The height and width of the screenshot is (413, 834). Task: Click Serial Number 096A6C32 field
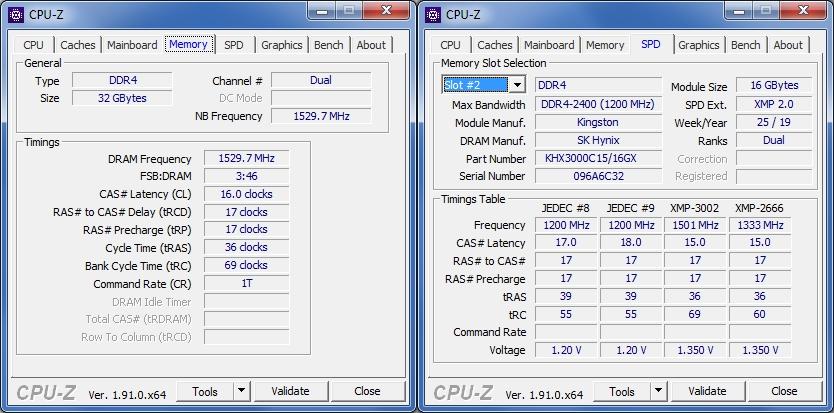point(598,176)
